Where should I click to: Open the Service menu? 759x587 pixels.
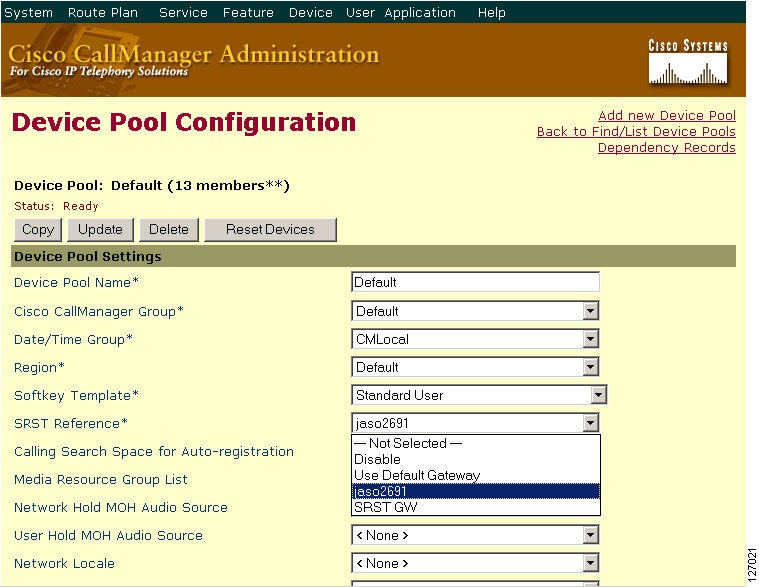click(183, 13)
